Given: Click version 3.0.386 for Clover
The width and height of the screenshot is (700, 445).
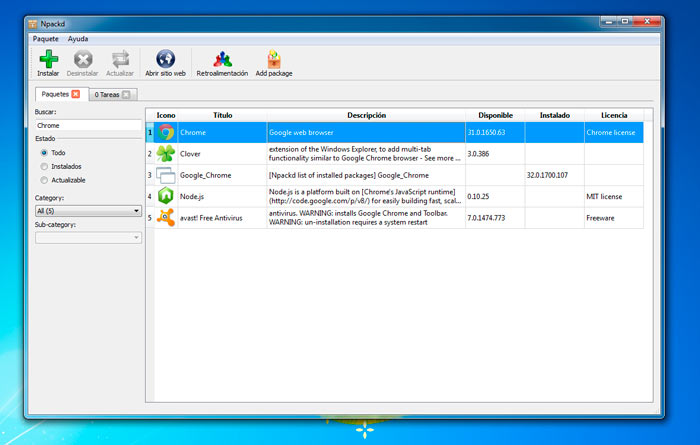Looking at the screenshot, I should pos(495,154).
